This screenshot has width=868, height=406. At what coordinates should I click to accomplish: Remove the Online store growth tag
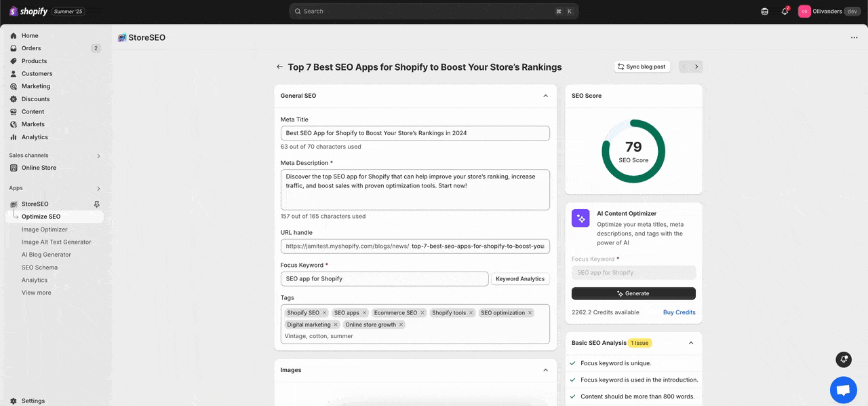click(401, 325)
